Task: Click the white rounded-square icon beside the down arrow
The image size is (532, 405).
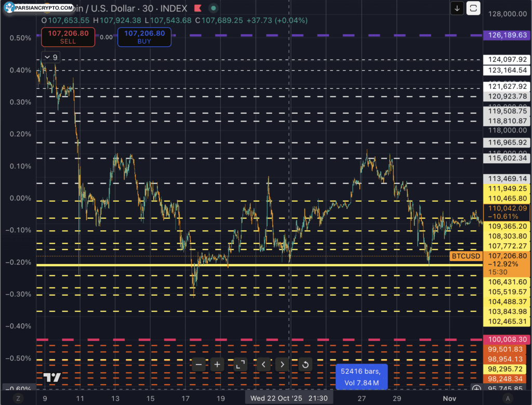Action: [473, 8]
